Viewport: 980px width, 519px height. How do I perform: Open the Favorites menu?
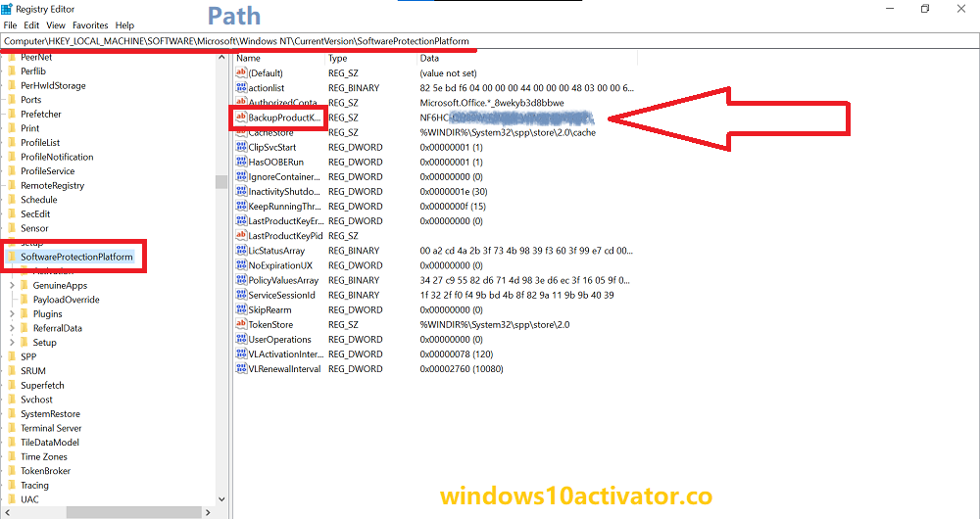tap(90, 25)
